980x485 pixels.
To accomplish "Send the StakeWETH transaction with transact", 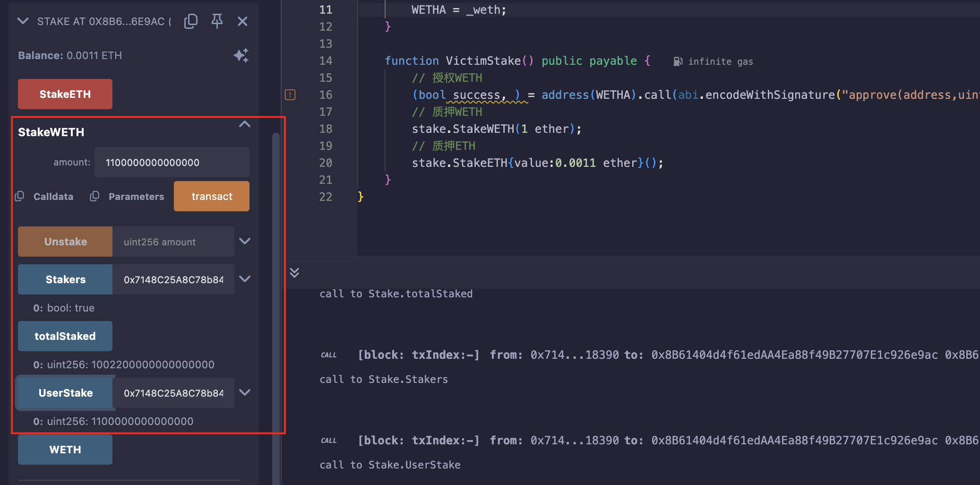I will coord(212,196).
